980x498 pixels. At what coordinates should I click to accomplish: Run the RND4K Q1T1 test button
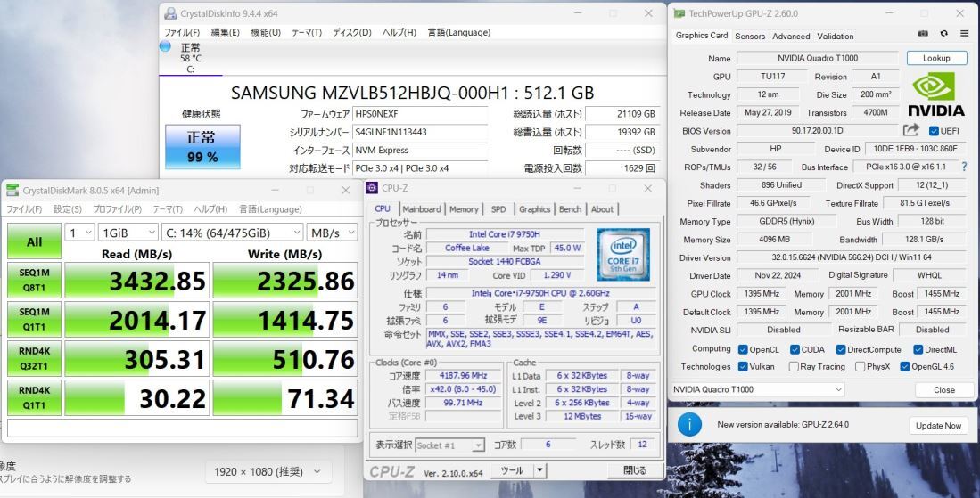[35, 398]
